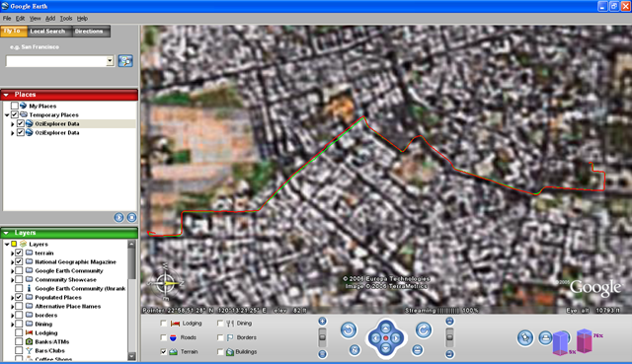Screen dimensions: 632x364
Task: Click the printer icon in the bottom toolbar
Action: (545, 337)
